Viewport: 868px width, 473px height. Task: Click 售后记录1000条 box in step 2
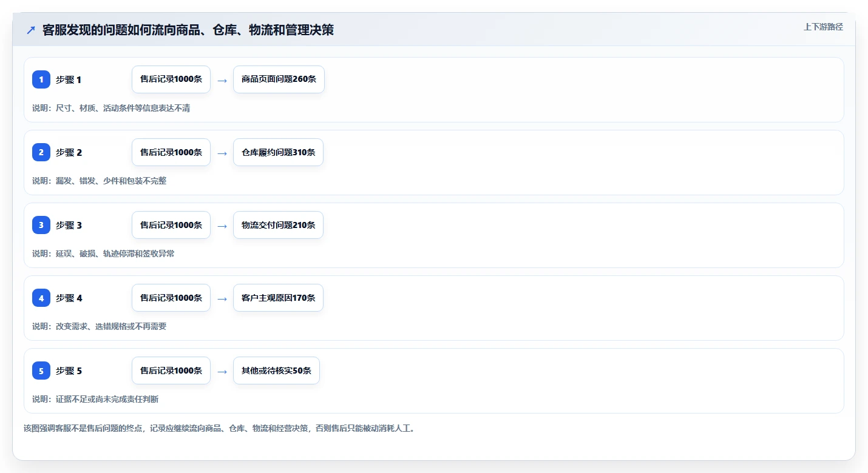click(171, 152)
